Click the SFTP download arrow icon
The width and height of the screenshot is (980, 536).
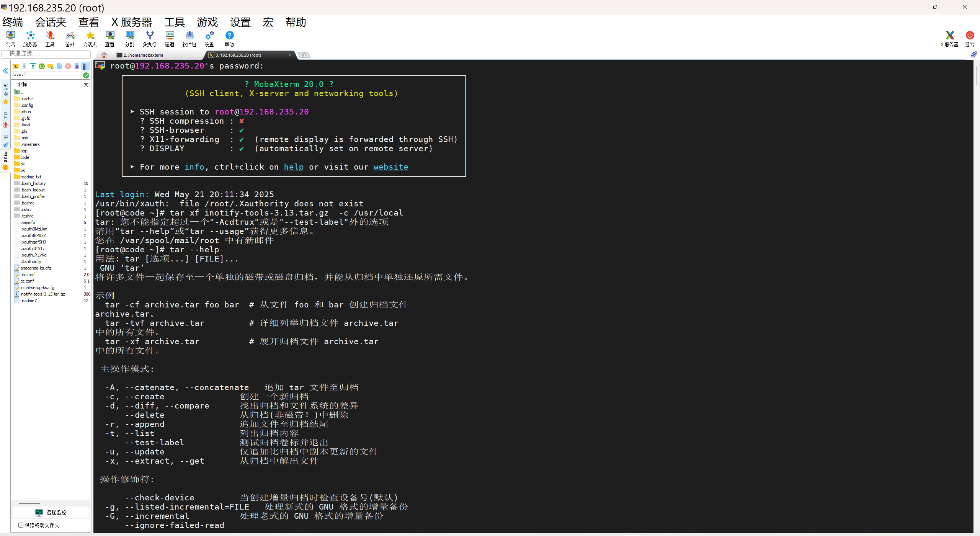coord(24,66)
